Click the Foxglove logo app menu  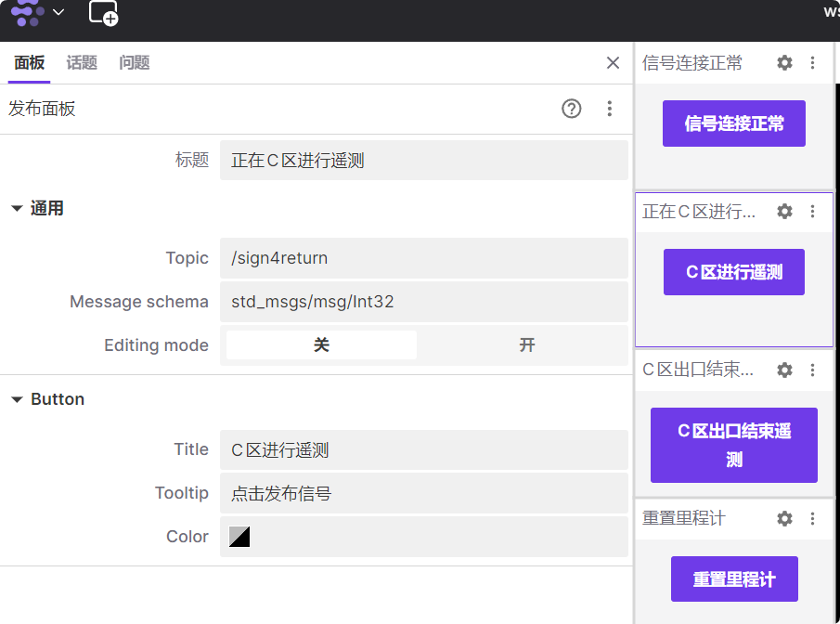[27, 13]
